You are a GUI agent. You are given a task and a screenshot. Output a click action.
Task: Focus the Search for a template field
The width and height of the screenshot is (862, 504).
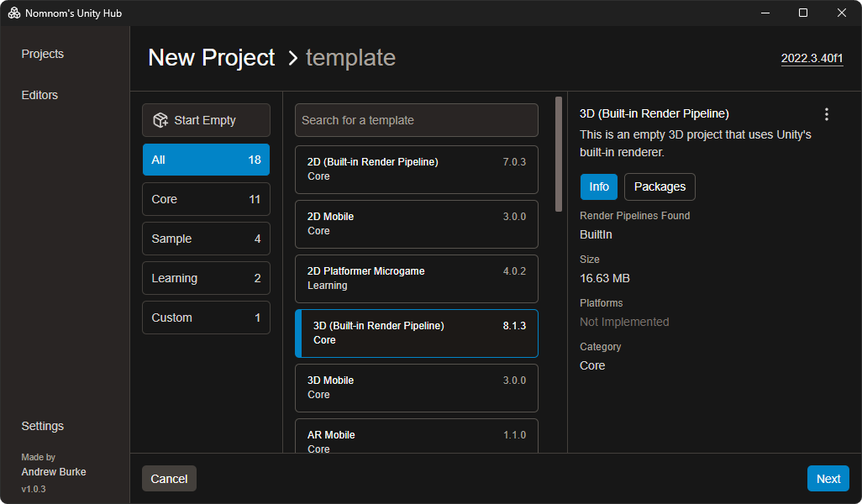[417, 120]
